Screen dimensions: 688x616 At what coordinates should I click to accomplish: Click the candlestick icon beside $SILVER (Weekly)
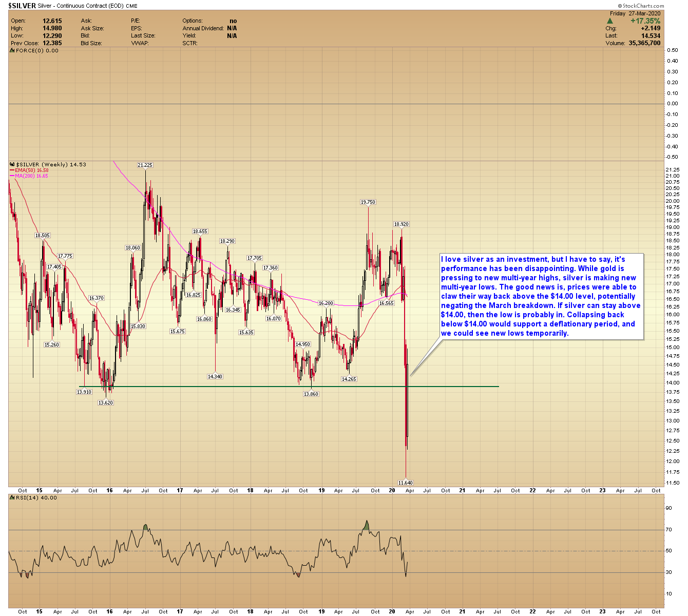tap(12, 165)
